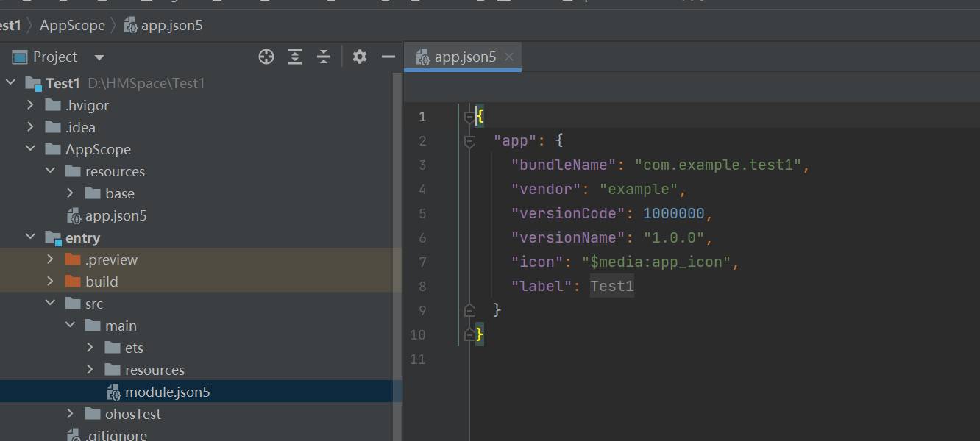
Task: Expand the resources folder under main
Action: [x=90, y=370]
